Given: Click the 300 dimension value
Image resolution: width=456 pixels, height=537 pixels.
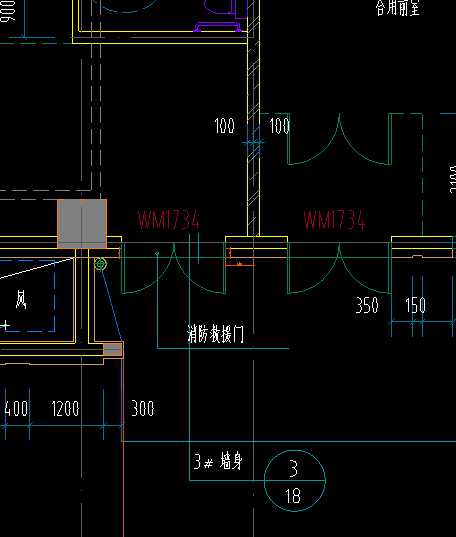Looking at the screenshot, I should pyautogui.click(x=143, y=408).
